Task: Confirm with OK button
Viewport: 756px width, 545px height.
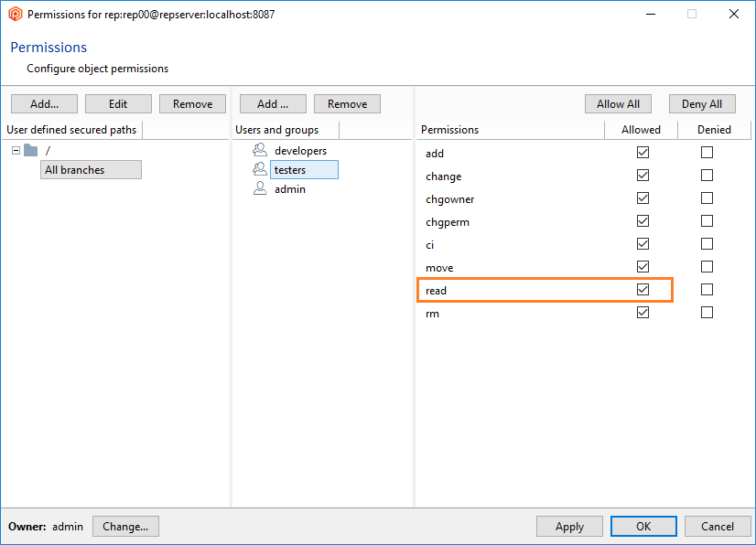Action: click(643, 526)
